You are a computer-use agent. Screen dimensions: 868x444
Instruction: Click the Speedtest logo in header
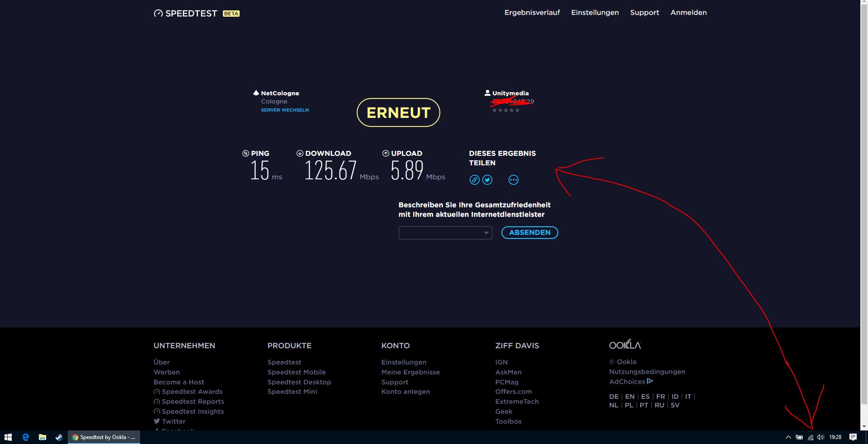point(185,13)
